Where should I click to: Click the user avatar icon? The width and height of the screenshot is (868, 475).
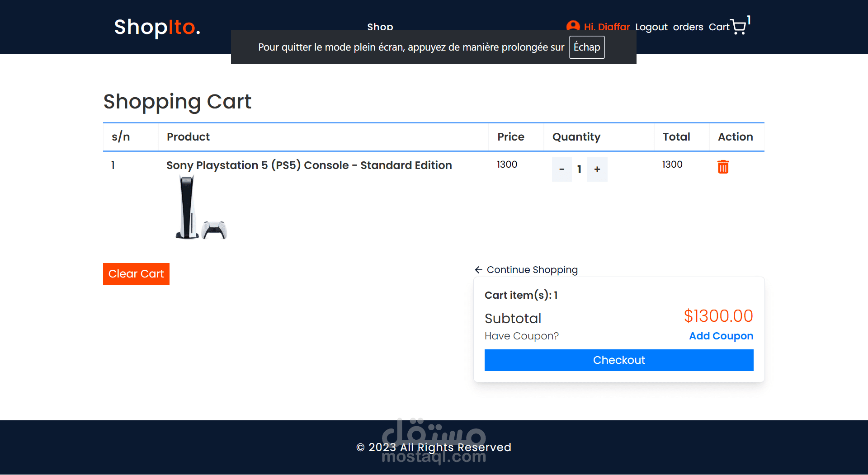tap(573, 26)
